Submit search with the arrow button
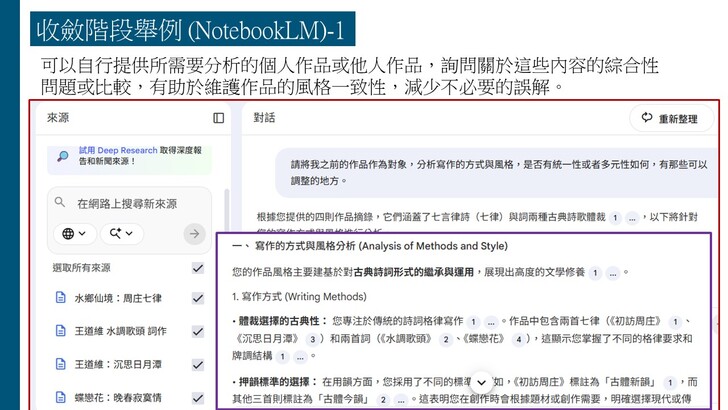 click(x=194, y=234)
